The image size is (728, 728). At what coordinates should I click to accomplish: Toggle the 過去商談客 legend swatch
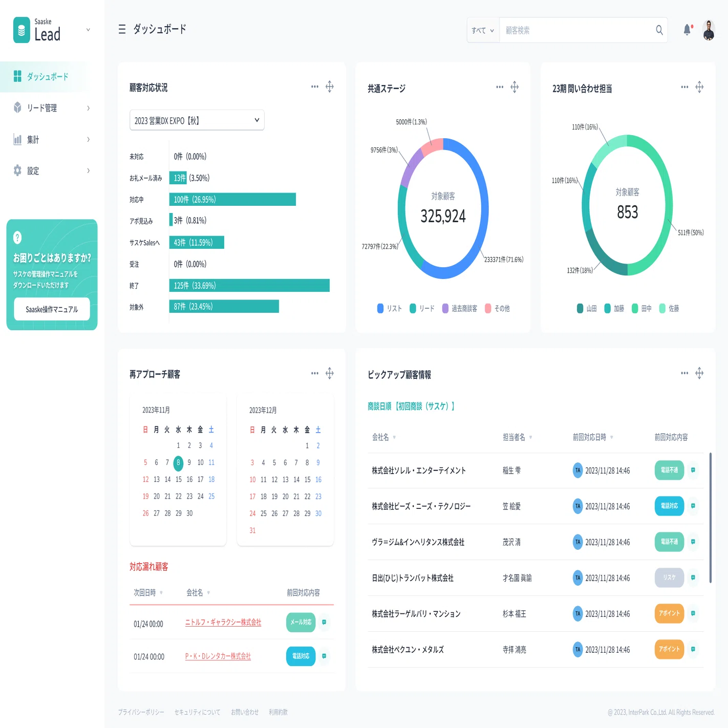pos(445,308)
